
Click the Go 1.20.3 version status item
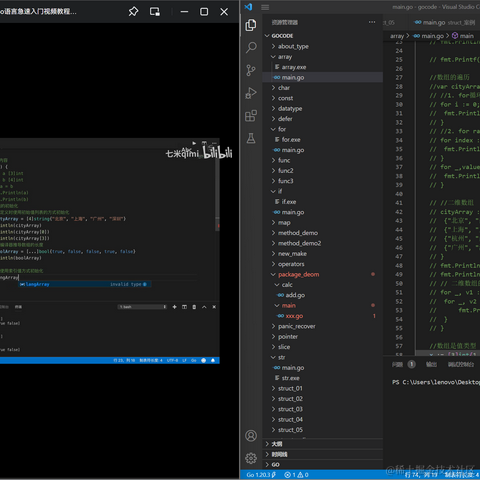pos(261,475)
